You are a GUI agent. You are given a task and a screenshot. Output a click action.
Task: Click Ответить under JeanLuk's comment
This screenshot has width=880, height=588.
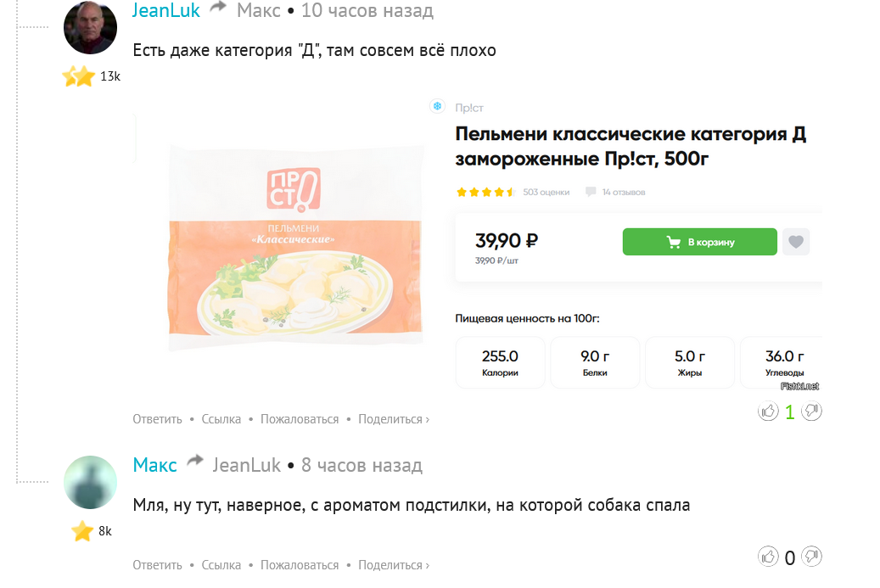tap(157, 419)
